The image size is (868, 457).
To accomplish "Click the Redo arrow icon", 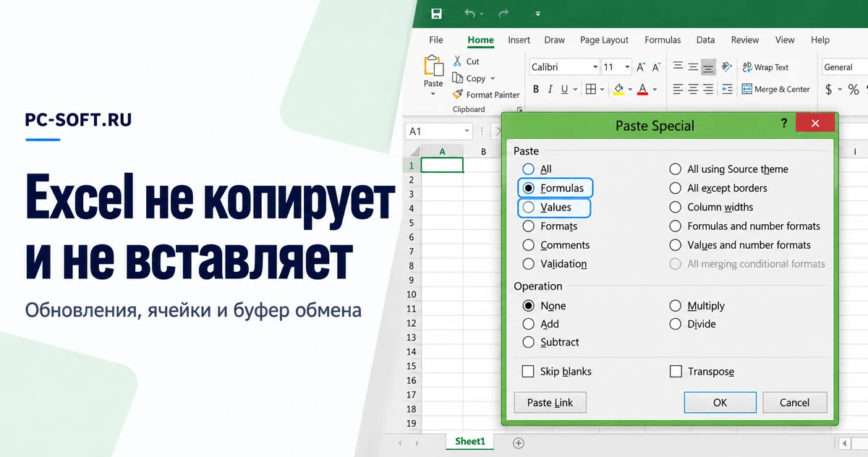I will tap(503, 14).
